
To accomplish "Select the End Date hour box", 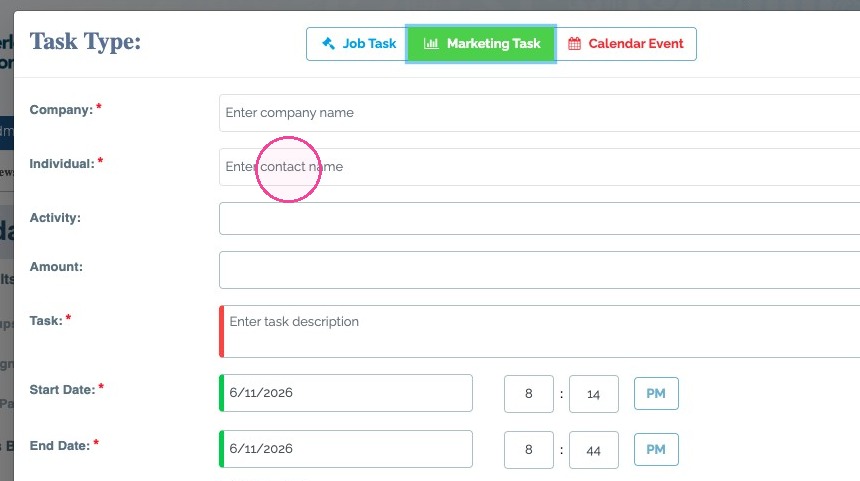I will (529, 450).
